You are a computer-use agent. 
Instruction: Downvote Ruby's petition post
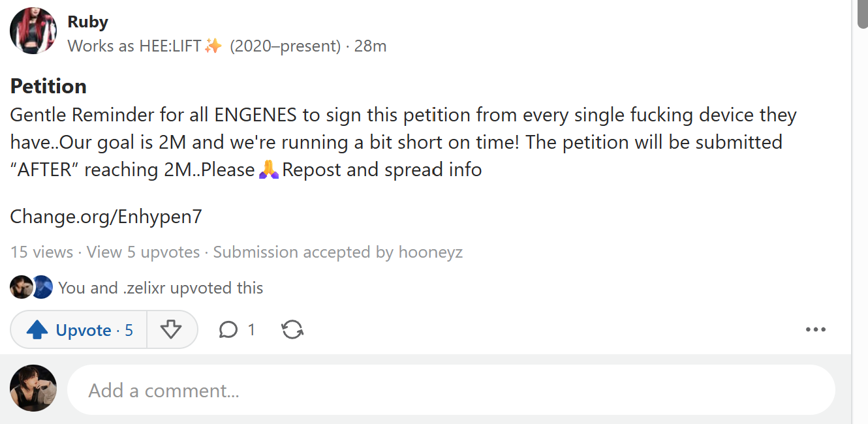(x=171, y=330)
